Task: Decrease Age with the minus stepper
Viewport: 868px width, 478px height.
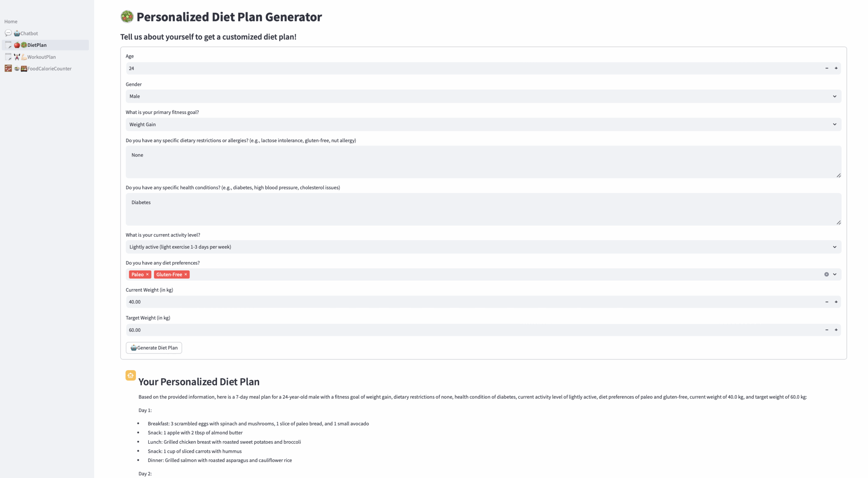Action: pyautogui.click(x=827, y=68)
